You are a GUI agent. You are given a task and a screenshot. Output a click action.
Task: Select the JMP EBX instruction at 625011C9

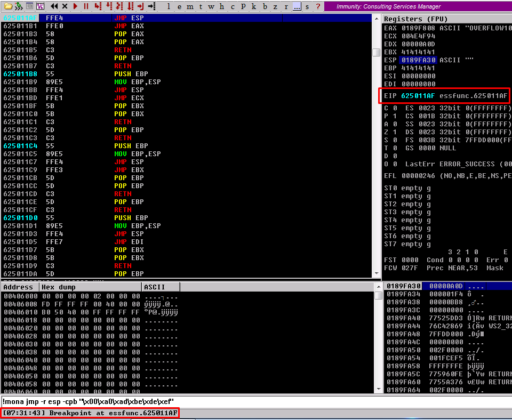tap(186, 169)
